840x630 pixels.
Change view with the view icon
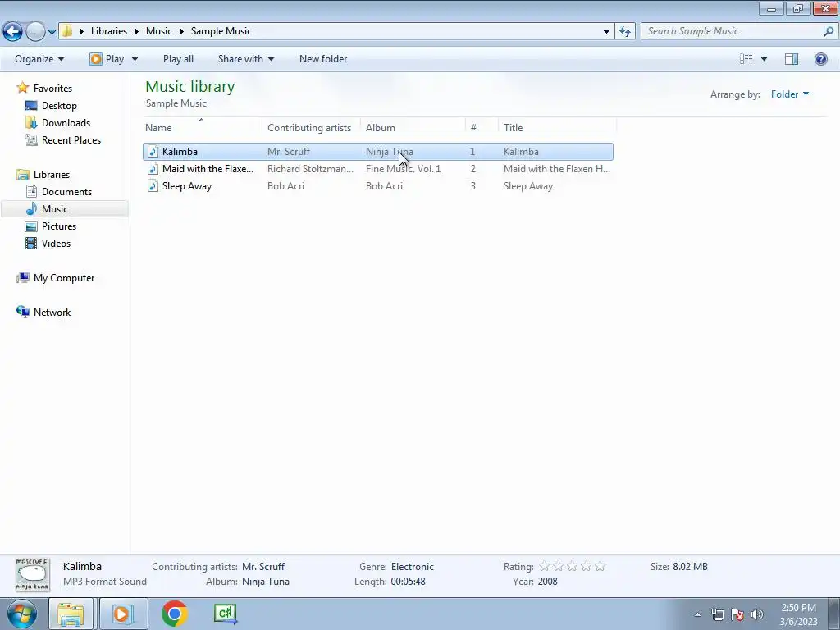click(x=746, y=59)
